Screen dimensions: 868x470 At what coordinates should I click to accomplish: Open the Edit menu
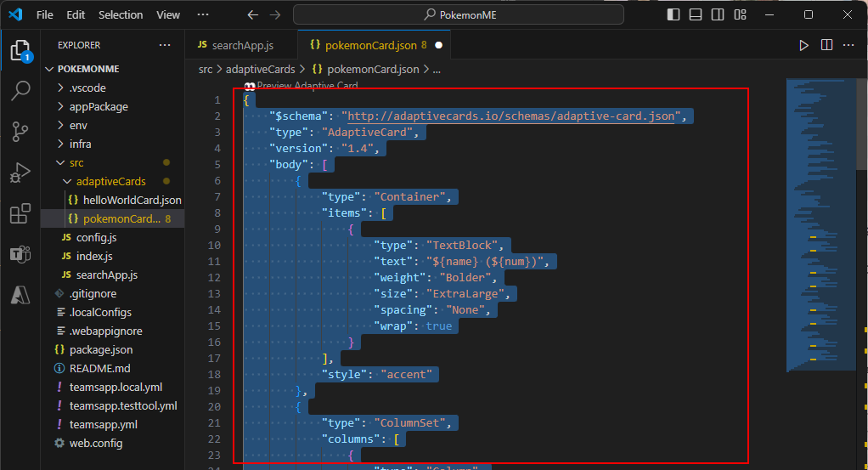[76, 15]
